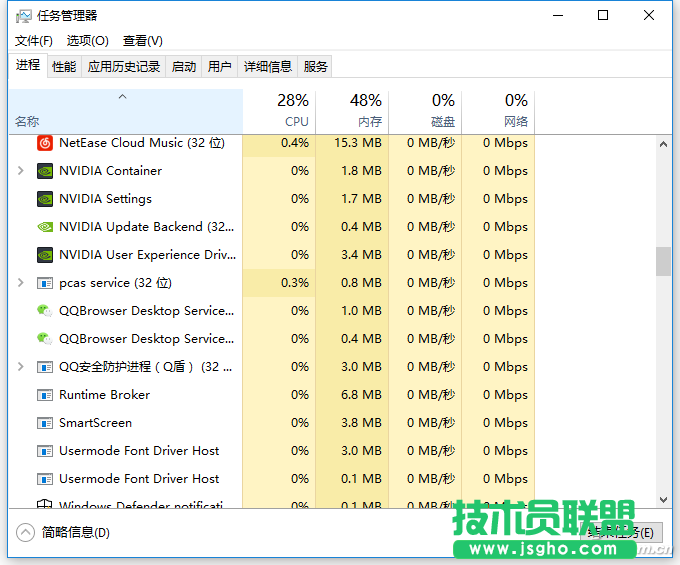Select the Runtime Broker process name
This screenshot has height=565, width=680.
pos(105,395)
